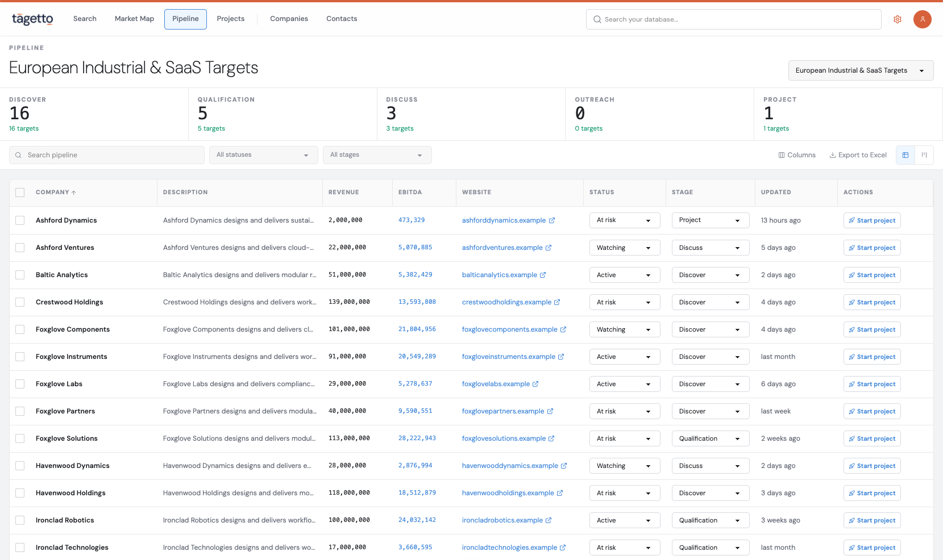Viewport: 943px width, 560px height.
Task: Check the Ashford Dynamics row checkbox
Action: coord(20,220)
